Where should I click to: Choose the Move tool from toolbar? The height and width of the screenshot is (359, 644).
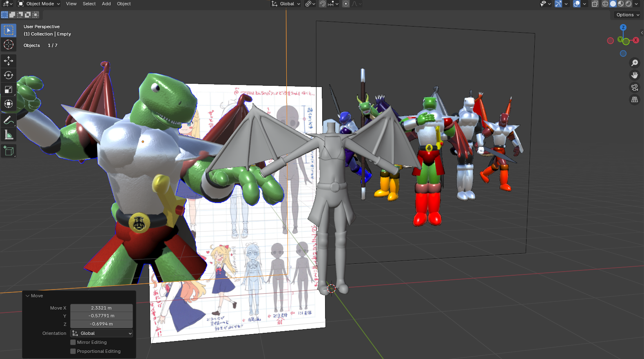[x=9, y=61]
